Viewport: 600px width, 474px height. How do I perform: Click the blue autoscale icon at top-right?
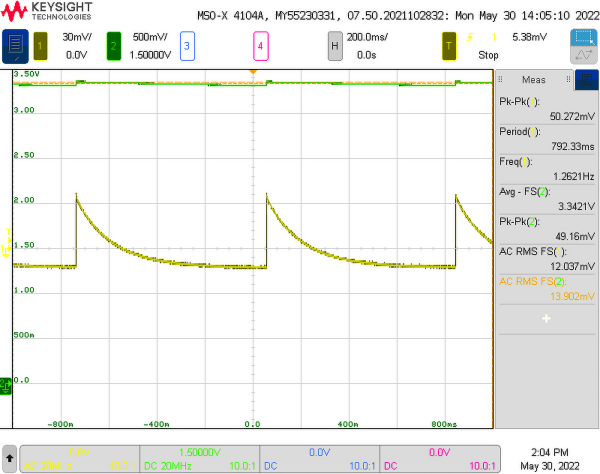584,37
